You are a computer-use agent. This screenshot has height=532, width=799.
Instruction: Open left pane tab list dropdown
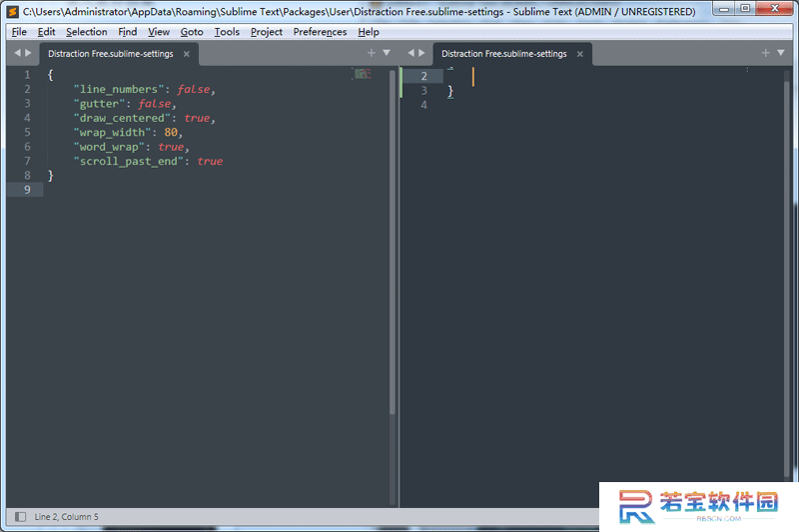click(387, 53)
